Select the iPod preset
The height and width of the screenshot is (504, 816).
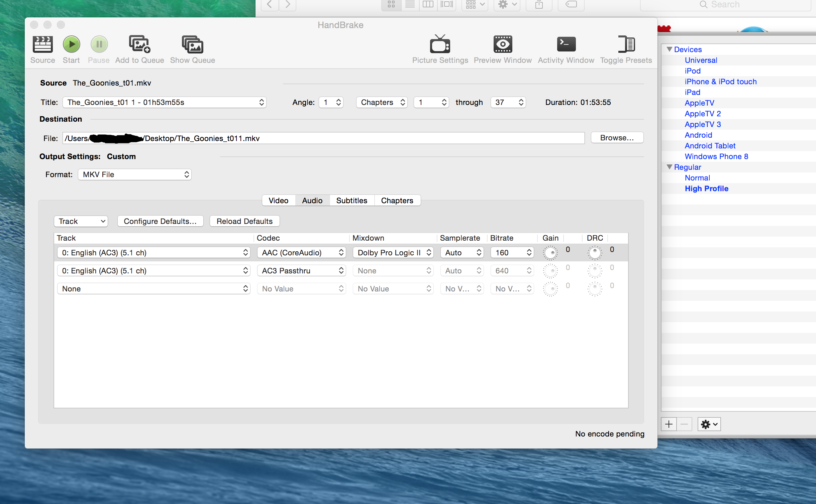point(693,71)
